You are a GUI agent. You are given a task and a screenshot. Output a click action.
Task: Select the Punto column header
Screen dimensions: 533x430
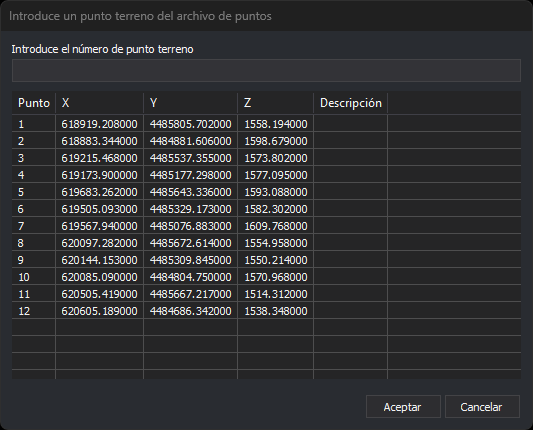coord(34,103)
